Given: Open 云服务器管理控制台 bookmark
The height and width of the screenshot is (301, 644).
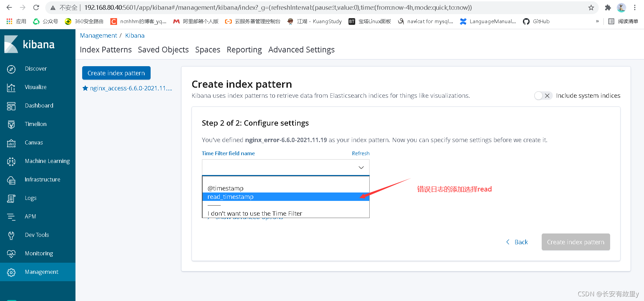Looking at the screenshot, I should (253, 21).
